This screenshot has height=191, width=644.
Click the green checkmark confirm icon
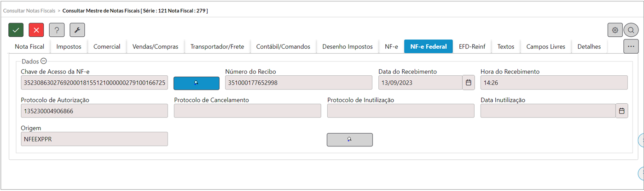16,30
